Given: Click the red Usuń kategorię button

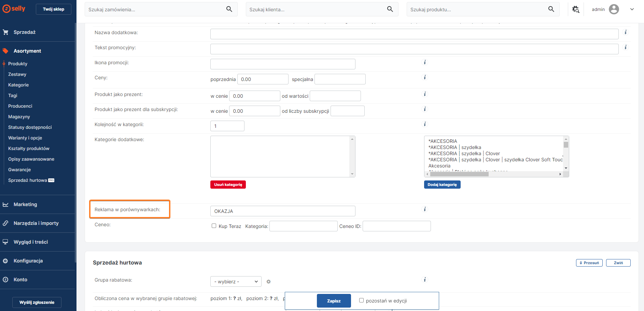Looking at the screenshot, I should coord(228,185).
